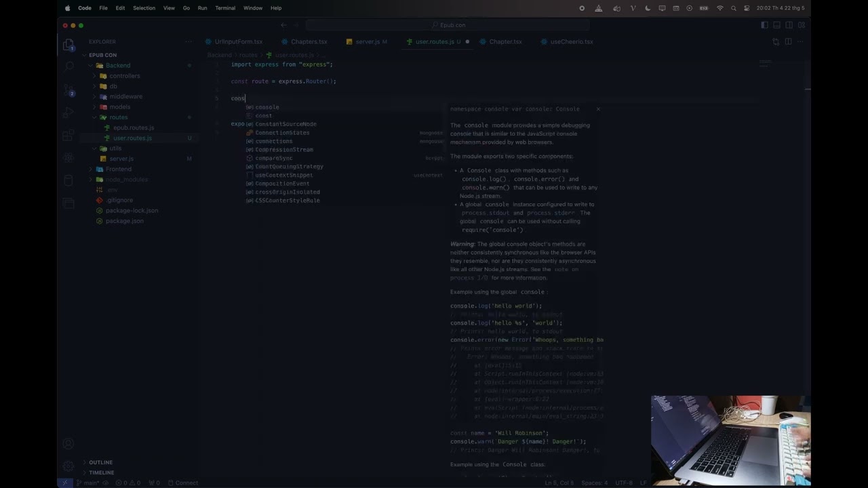This screenshot has width=868, height=488.
Task: Open the customize layout icon
Action: (802, 25)
